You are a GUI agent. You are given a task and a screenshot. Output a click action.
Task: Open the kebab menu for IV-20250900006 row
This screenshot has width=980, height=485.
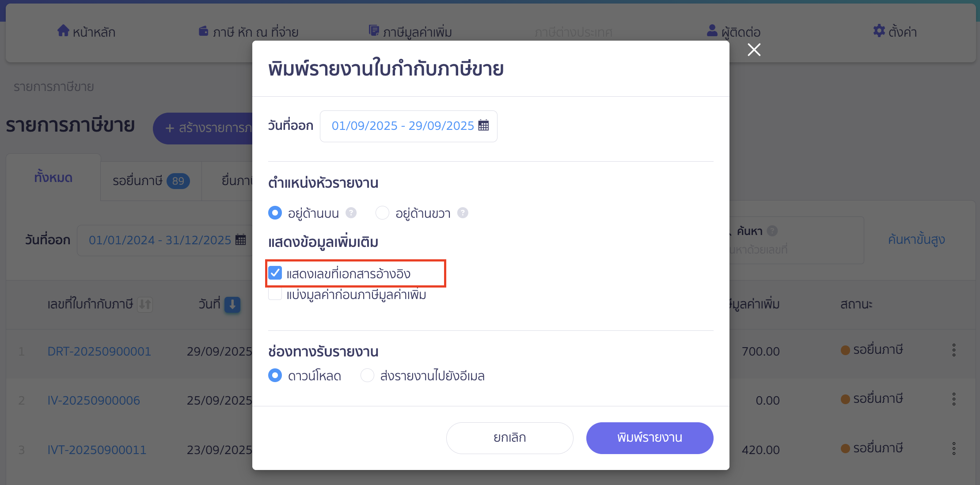[x=953, y=399]
